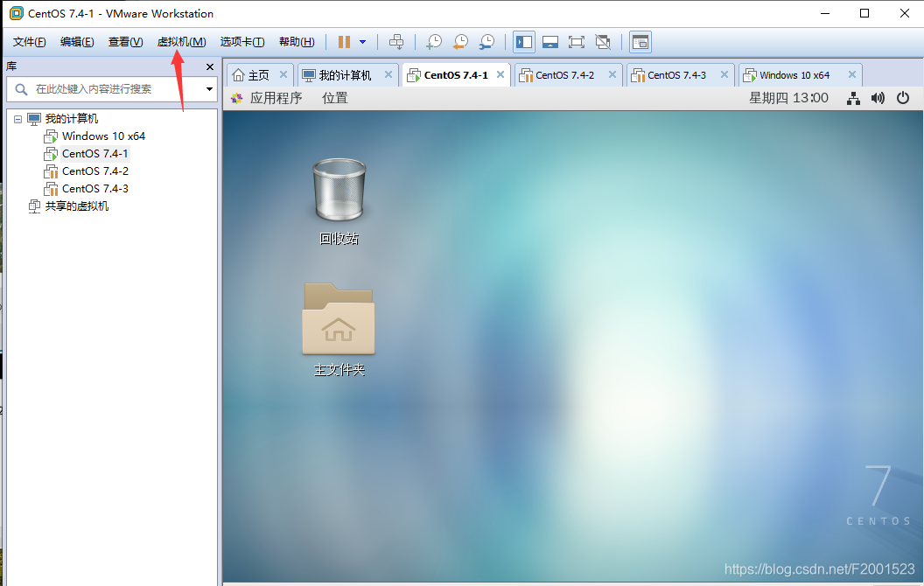Viewport: 924px width, 586px height.
Task: Open the 查看(V) menu
Action: (x=125, y=42)
